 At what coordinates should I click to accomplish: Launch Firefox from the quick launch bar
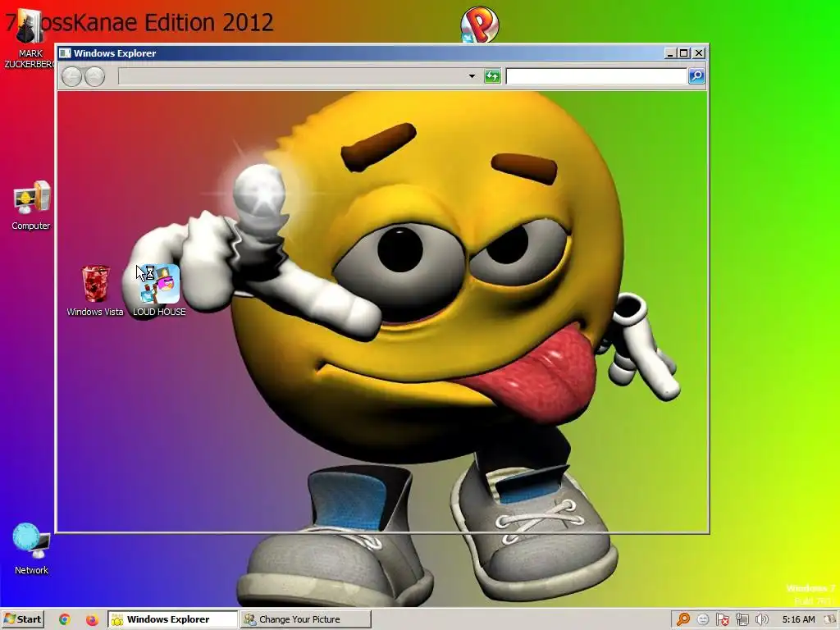pyautogui.click(x=92, y=619)
